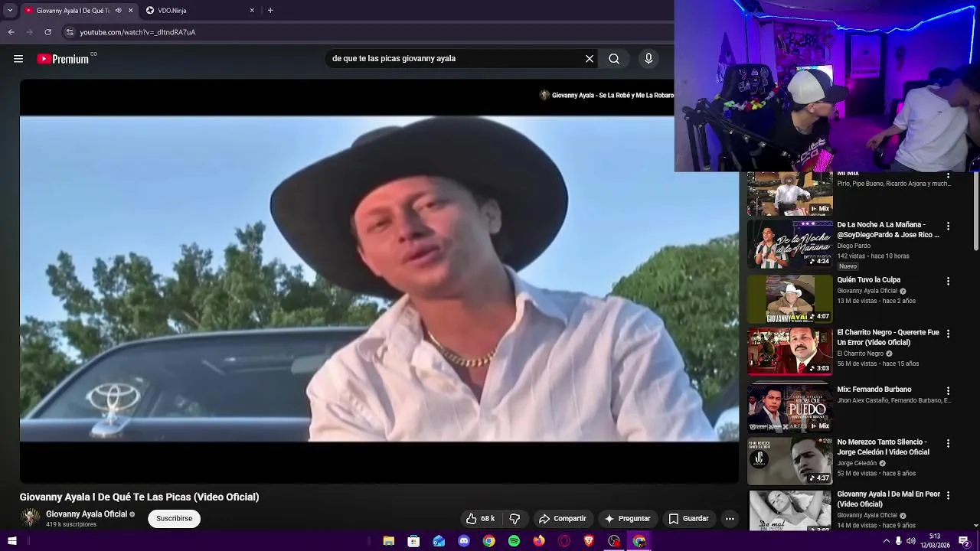980x551 pixels.
Task: Click the 'Nuevo' badge under Diego Pardo
Action: click(848, 266)
